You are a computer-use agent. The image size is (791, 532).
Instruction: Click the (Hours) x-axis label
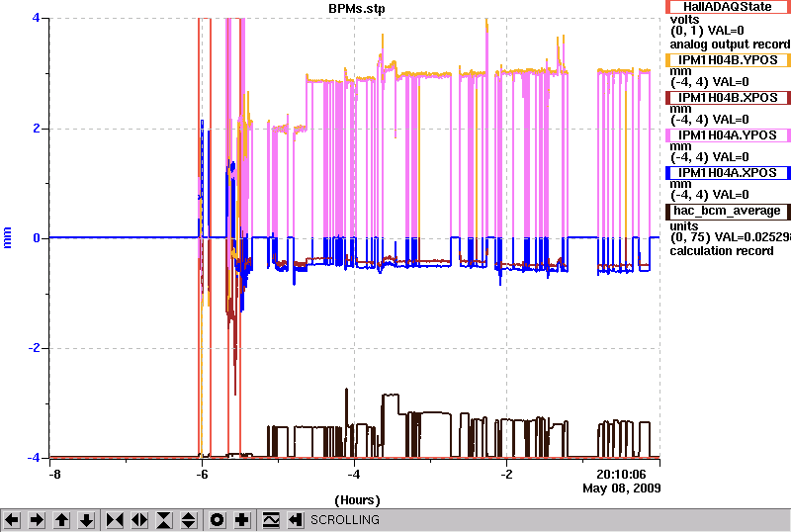tap(357, 500)
